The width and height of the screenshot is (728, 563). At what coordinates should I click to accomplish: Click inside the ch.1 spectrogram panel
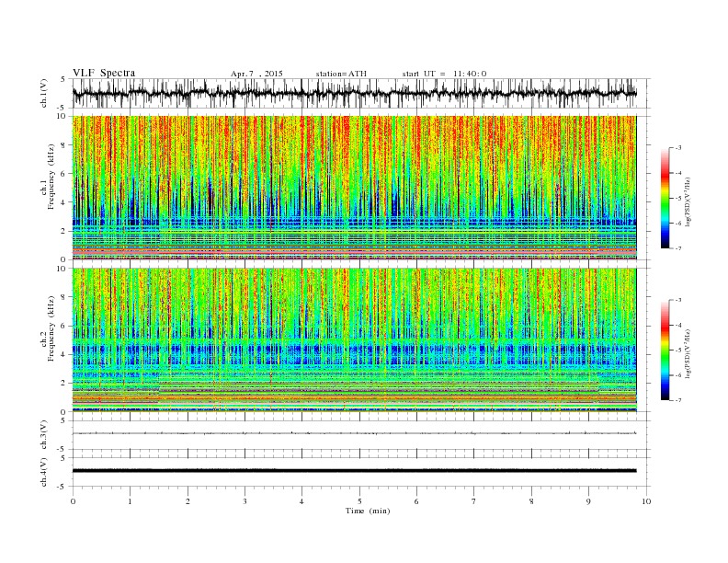coord(354,188)
